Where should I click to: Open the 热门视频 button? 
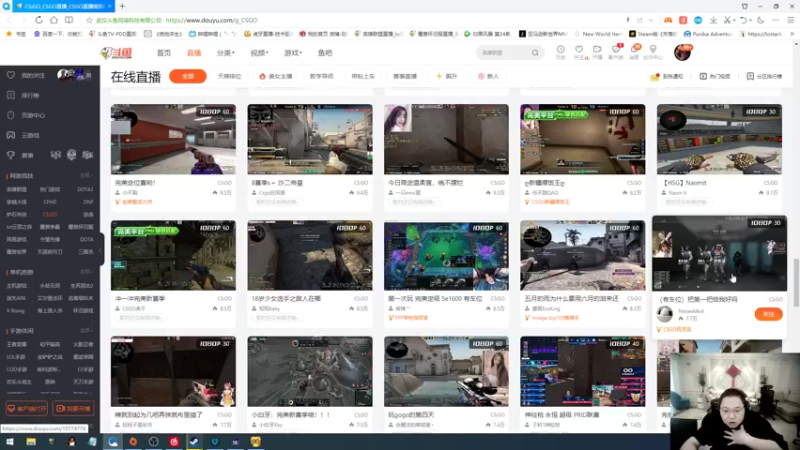[x=714, y=76]
